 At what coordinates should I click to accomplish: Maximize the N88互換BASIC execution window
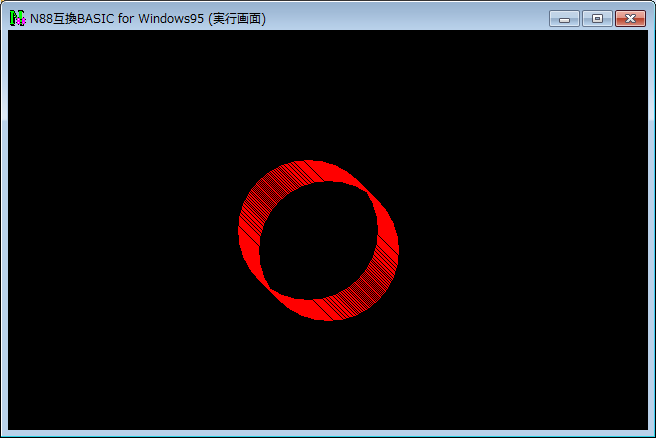pyautogui.click(x=597, y=18)
